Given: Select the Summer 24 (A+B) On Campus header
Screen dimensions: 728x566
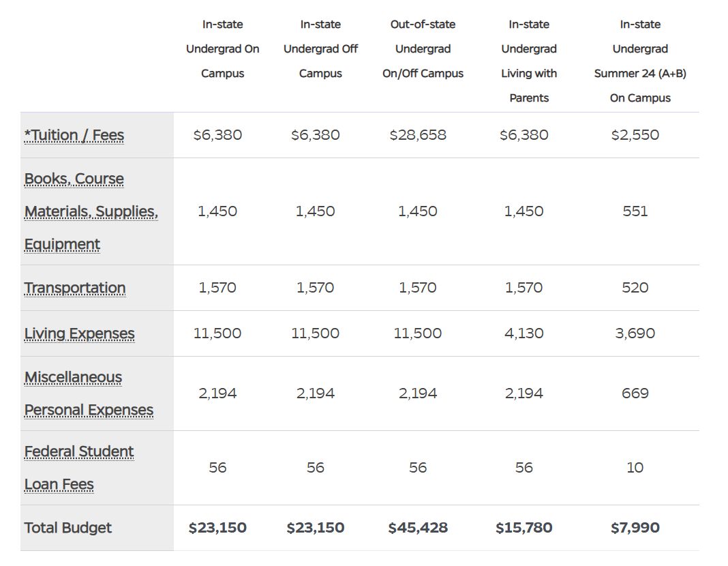Looking at the screenshot, I should tap(640, 61).
